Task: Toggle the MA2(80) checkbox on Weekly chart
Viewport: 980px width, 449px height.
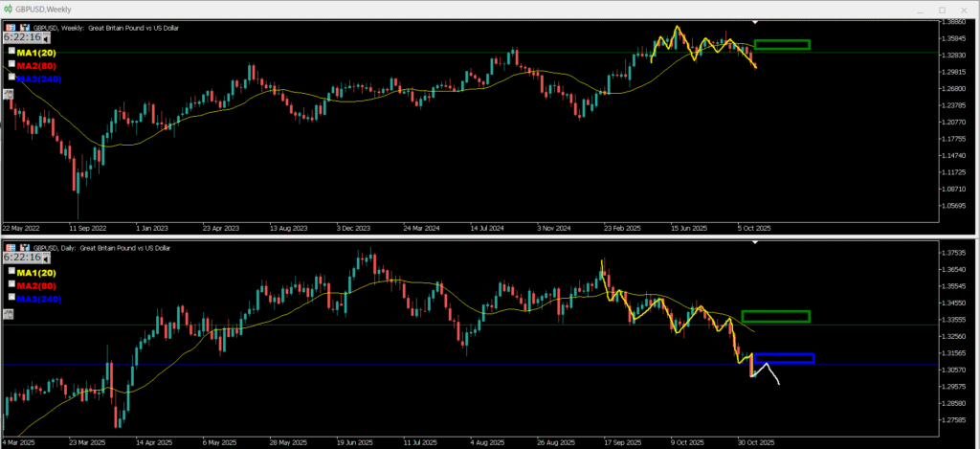Action: [x=12, y=65]
